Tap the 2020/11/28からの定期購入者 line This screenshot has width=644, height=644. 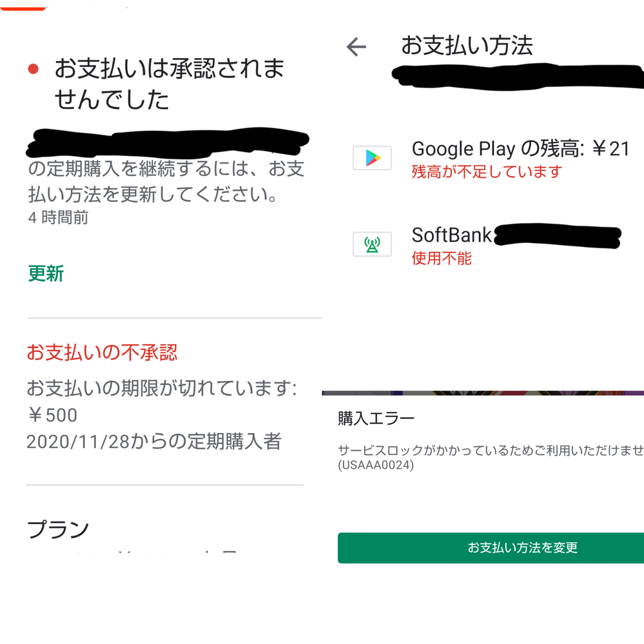click(x=154, y=442)
